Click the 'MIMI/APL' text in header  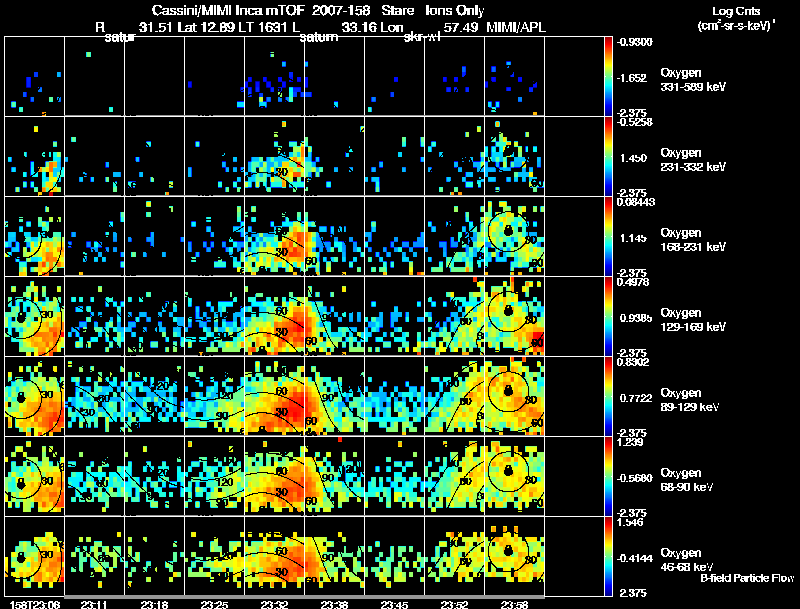tap(516, 27)
